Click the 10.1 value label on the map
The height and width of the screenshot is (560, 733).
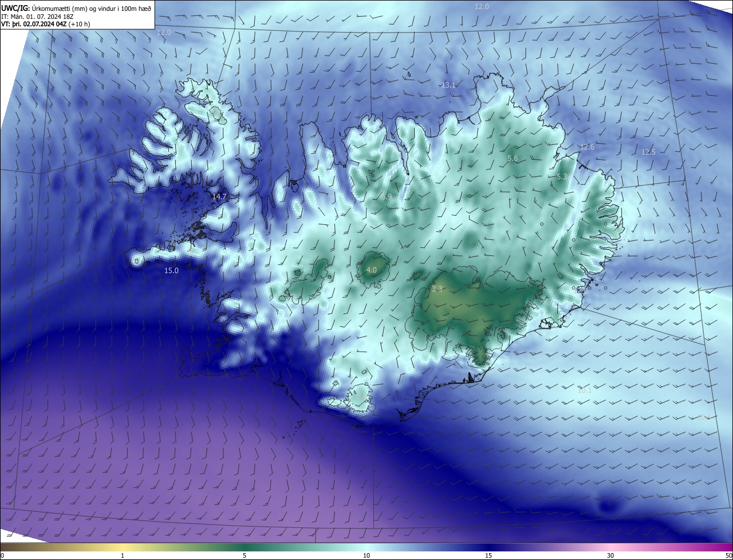click(585, 390)
